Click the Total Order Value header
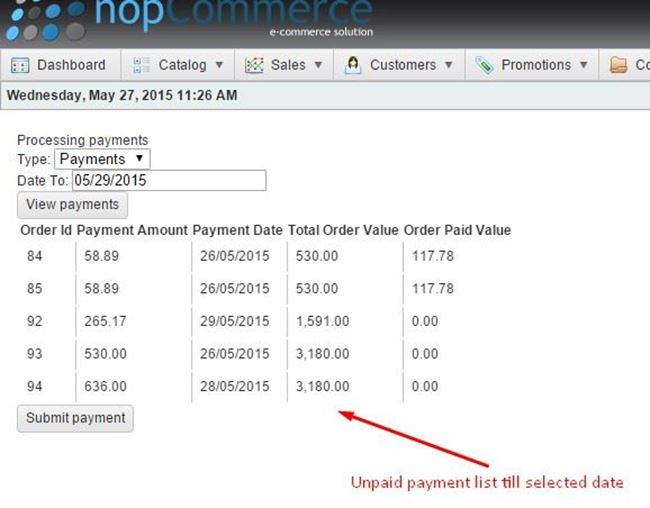 343,230
